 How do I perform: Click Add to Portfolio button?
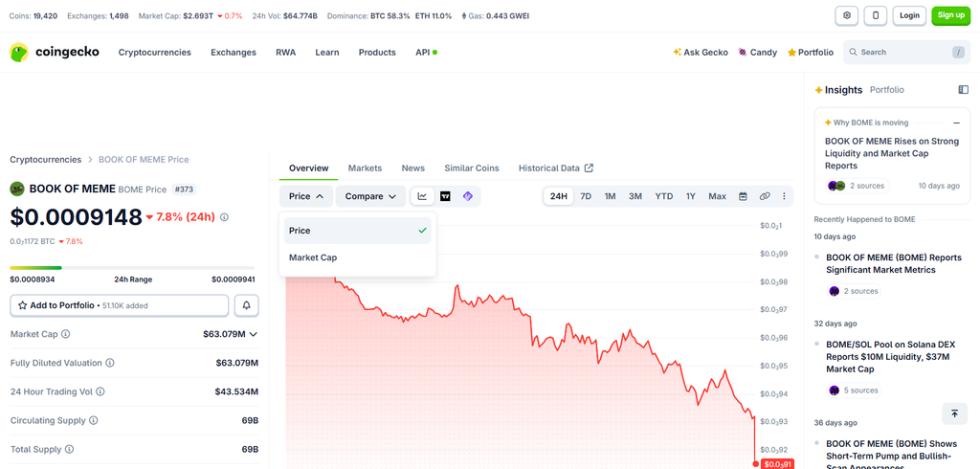pos(120,305)
